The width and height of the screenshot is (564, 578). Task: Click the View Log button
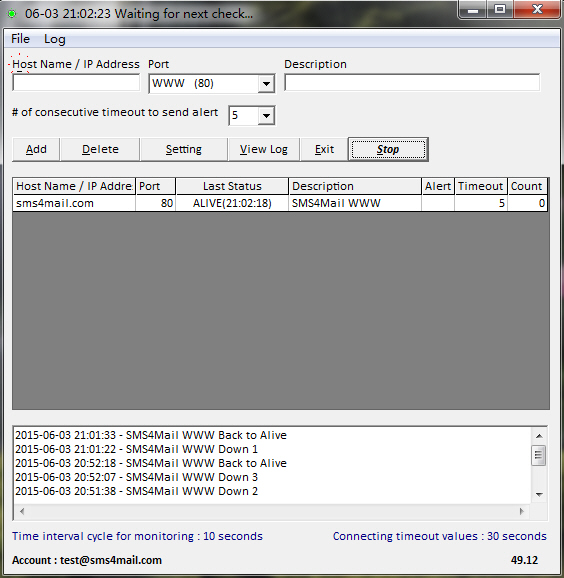click(264, 149)
